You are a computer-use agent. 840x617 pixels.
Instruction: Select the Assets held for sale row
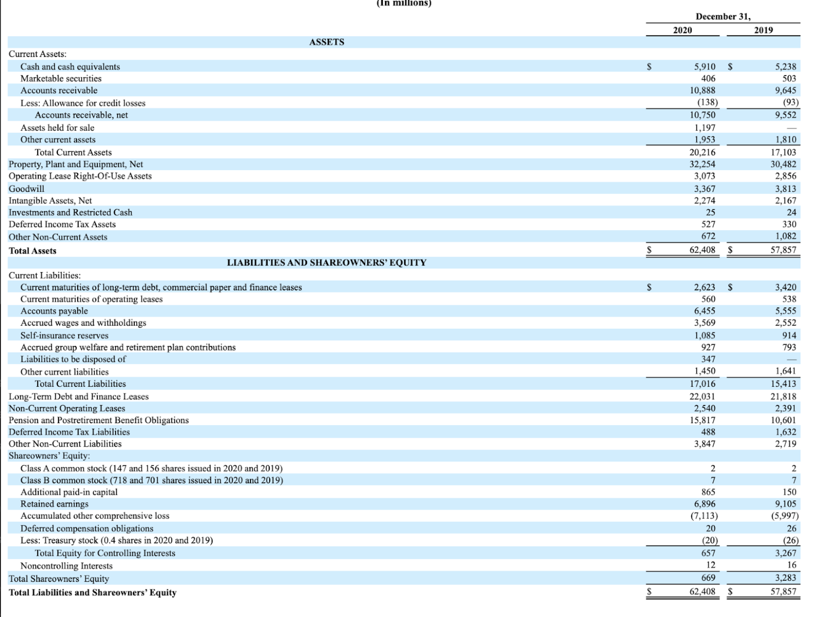pos(57,127)
